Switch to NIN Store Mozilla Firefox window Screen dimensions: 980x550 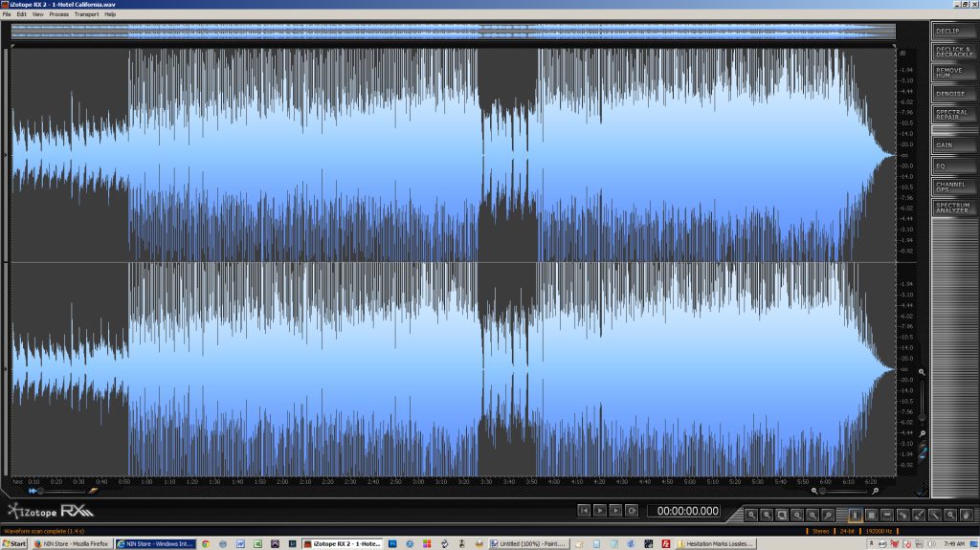[71, 543]
